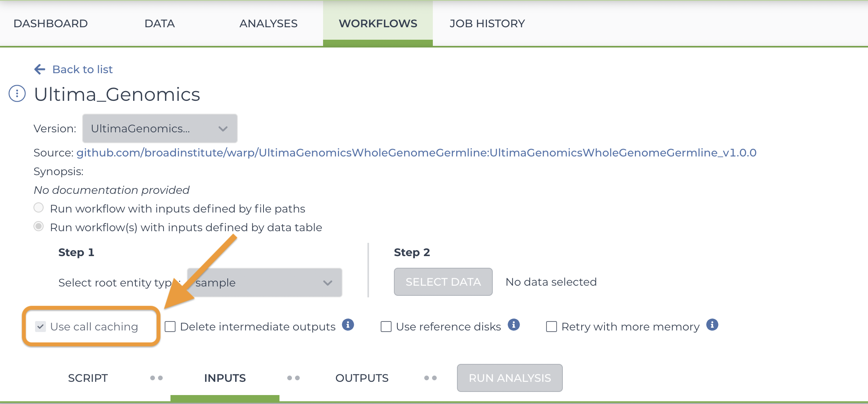Viewport: 868px width, 404px height.
Task: Open the workflow actions menu beside Ultima_Genomics
Action: pos(17,94)
